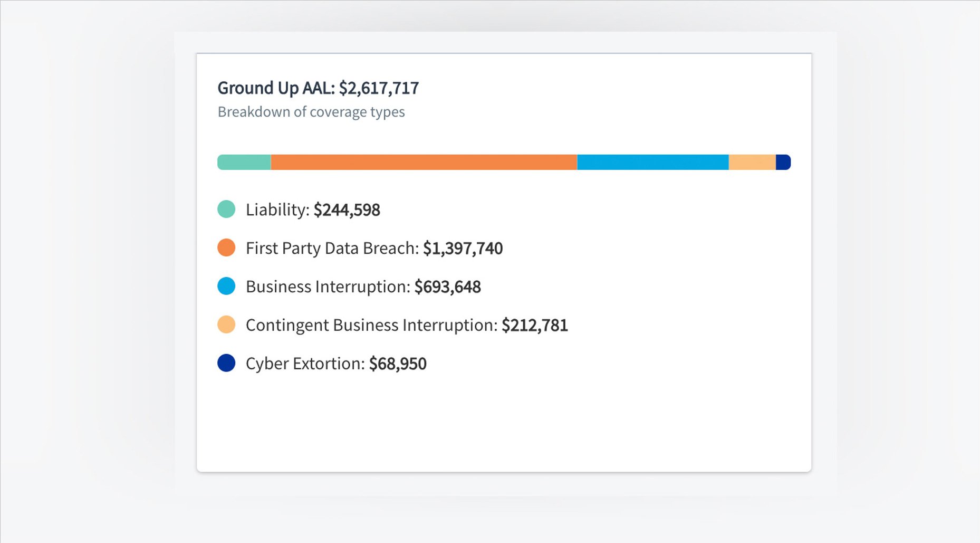Select the First Party Data Breach label
This screenshot has width=980, height=543.
pyautogui.click(x=332, y=248)
